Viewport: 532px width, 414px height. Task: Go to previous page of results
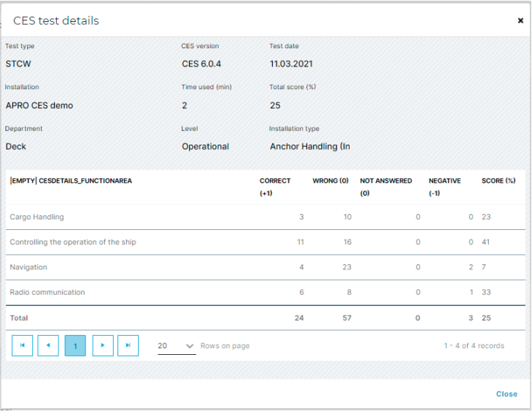(x=48, y=345)
